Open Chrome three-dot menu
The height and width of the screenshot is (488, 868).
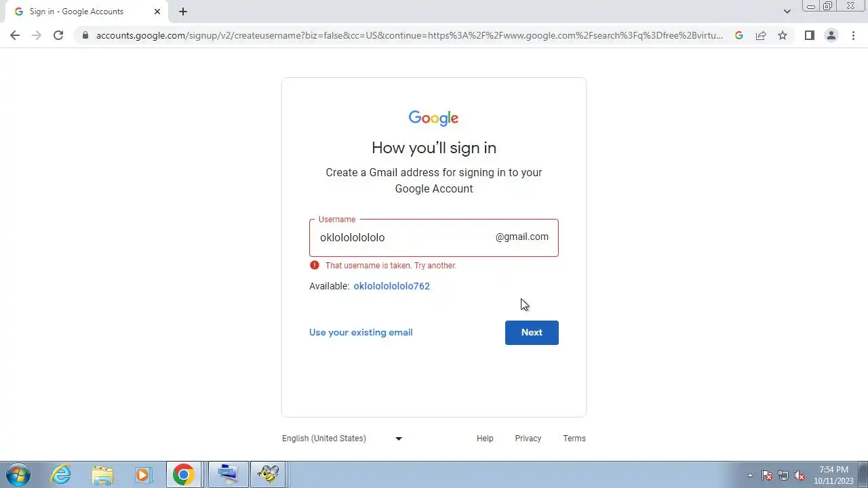tap(853, 35)
